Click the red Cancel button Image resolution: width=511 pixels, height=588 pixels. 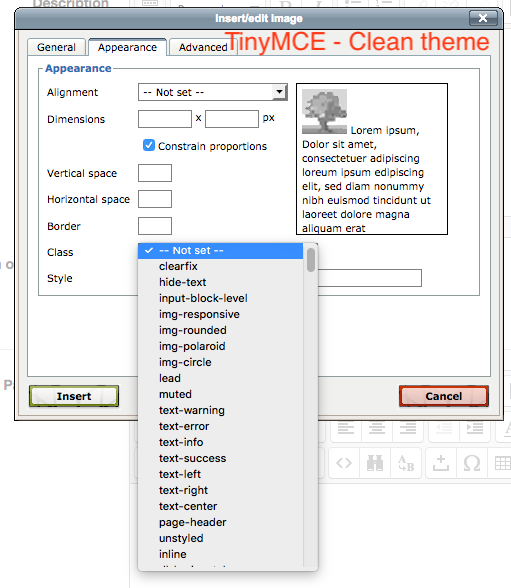444,396
